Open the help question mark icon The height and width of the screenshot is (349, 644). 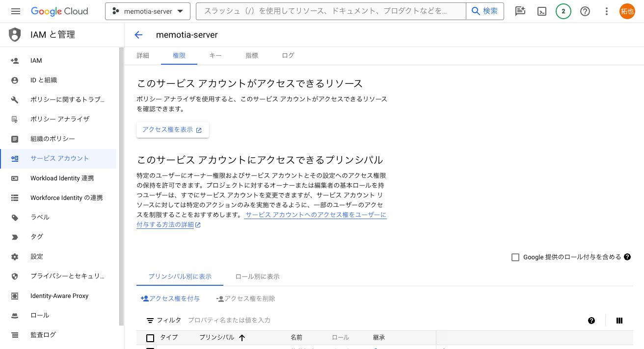pos(585,11)
